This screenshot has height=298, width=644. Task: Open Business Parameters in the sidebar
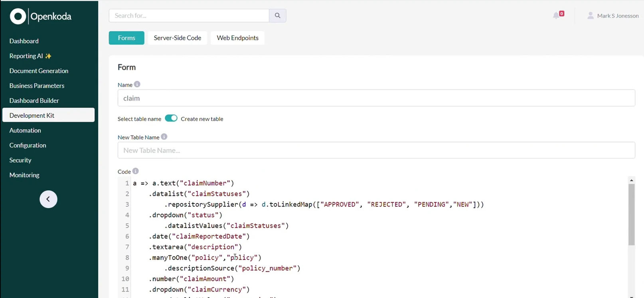click(x=37, y=86)
